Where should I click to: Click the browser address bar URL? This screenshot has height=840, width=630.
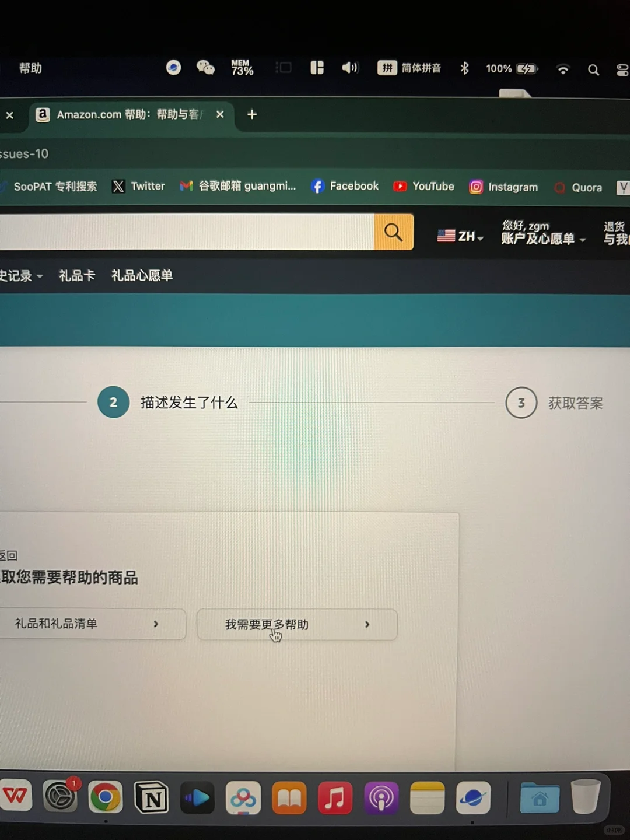coord(24,154)
